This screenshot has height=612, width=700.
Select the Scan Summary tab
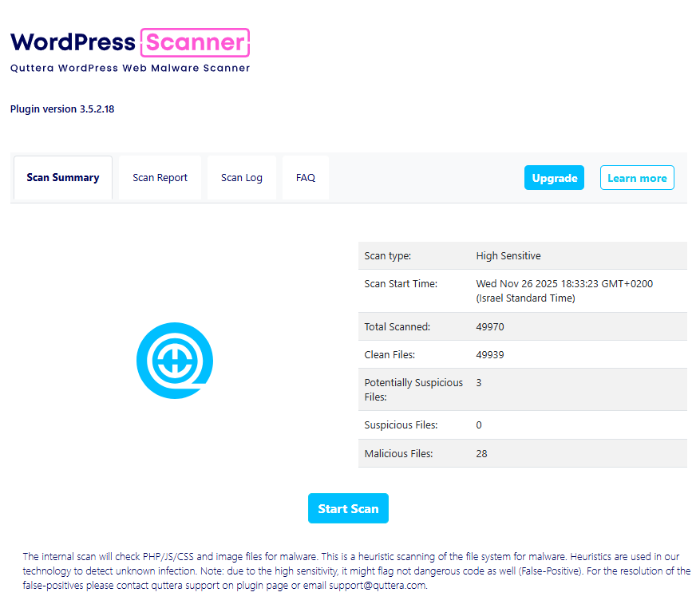62,177
